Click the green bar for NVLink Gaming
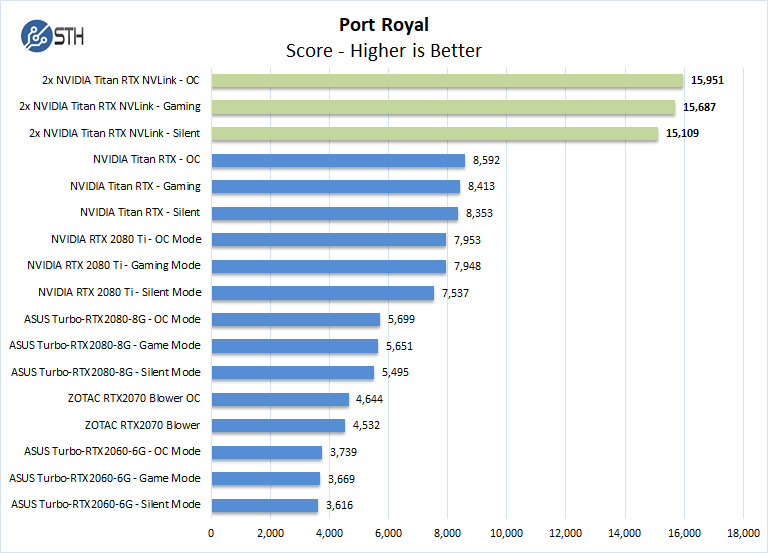The image size is (768, 553). [443, 107]
